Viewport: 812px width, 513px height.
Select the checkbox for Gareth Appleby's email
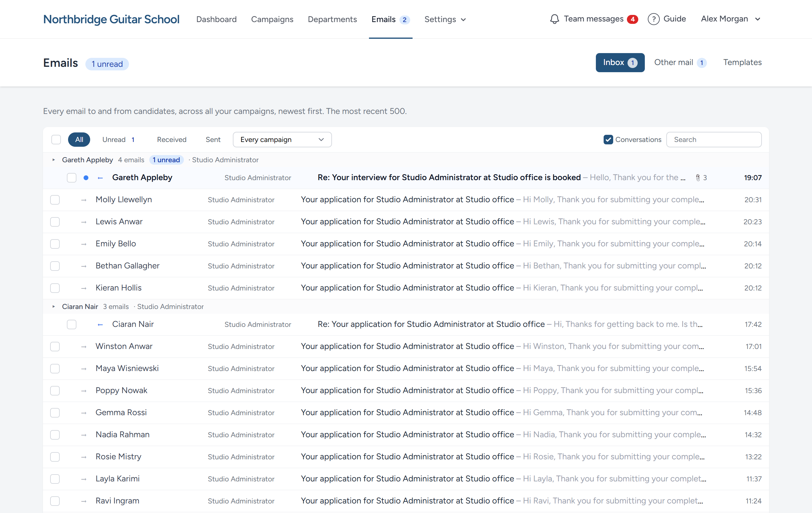[x=71, y=178]
